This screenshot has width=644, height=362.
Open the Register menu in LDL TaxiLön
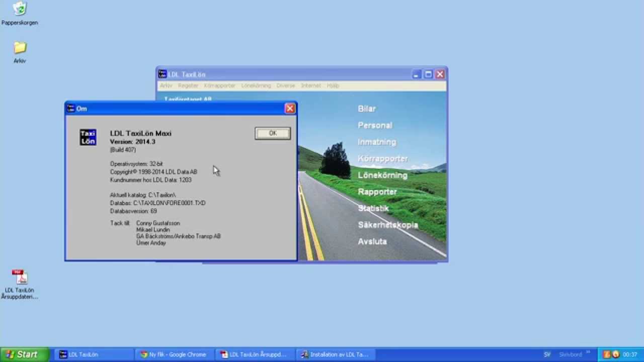[188, 85]
